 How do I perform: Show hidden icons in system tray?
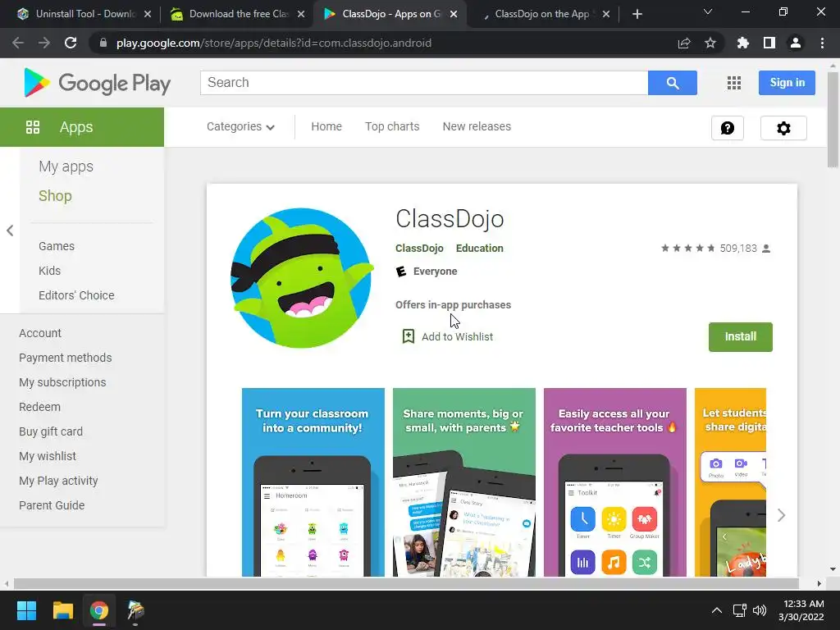pos(716,610)
